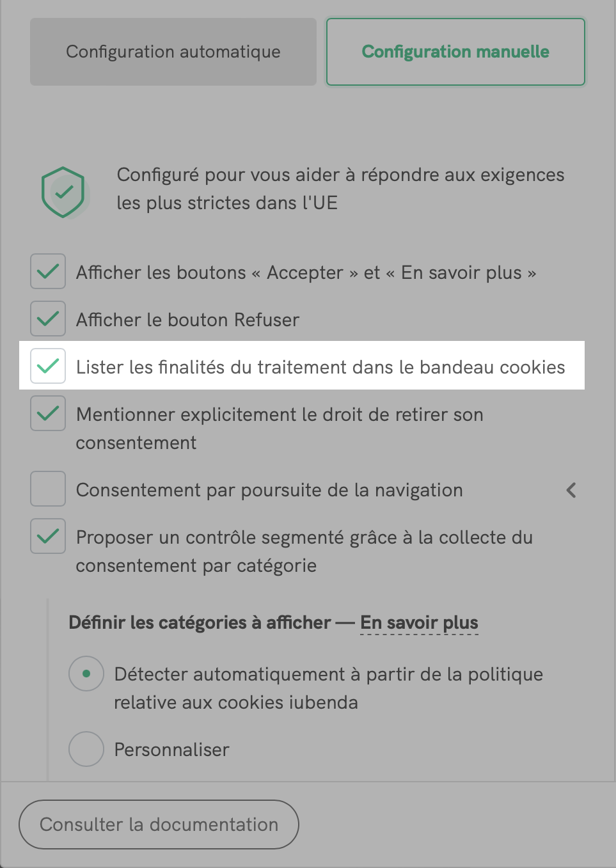This screenshot has width=616, height=868.
Task: Uncheck « Lister les finalités du traitement » option
Action: pyautogui.click(x=47, y=366)
